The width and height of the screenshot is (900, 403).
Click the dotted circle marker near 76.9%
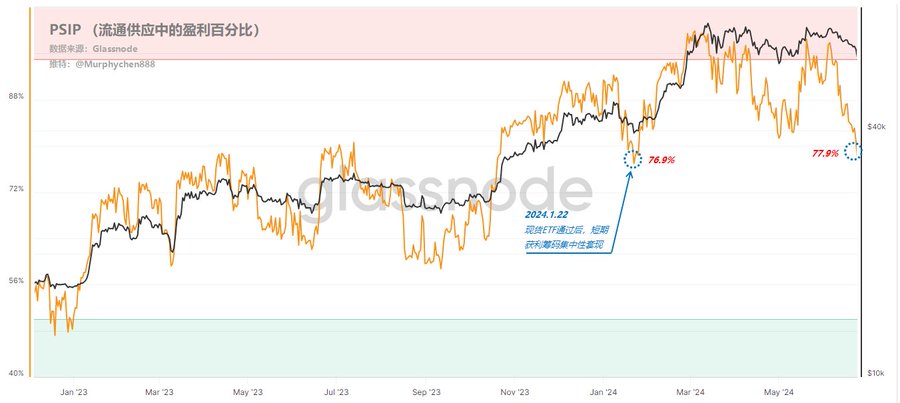(x=633, y=158)
